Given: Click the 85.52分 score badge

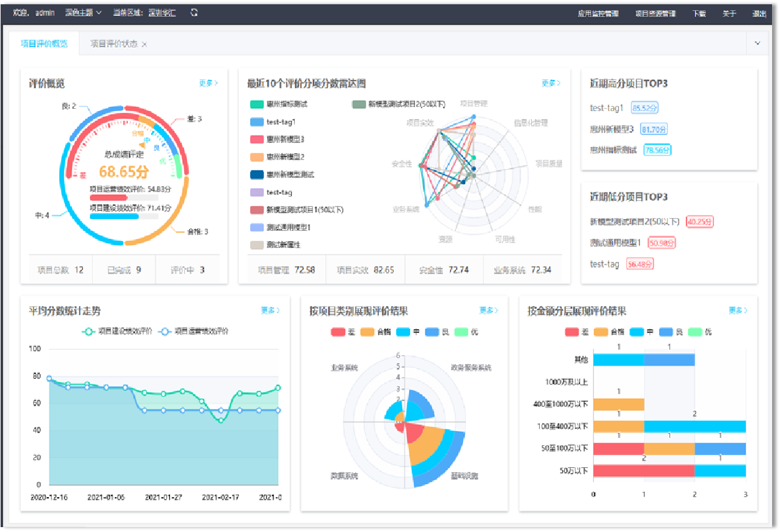Looking at the screenshot, I should (644, 108).
